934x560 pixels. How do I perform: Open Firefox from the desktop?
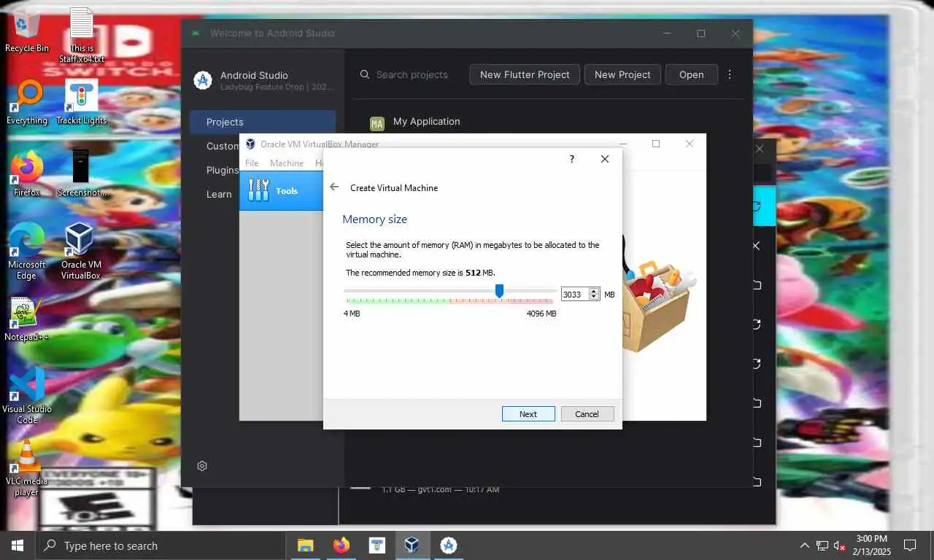point(27,174)
